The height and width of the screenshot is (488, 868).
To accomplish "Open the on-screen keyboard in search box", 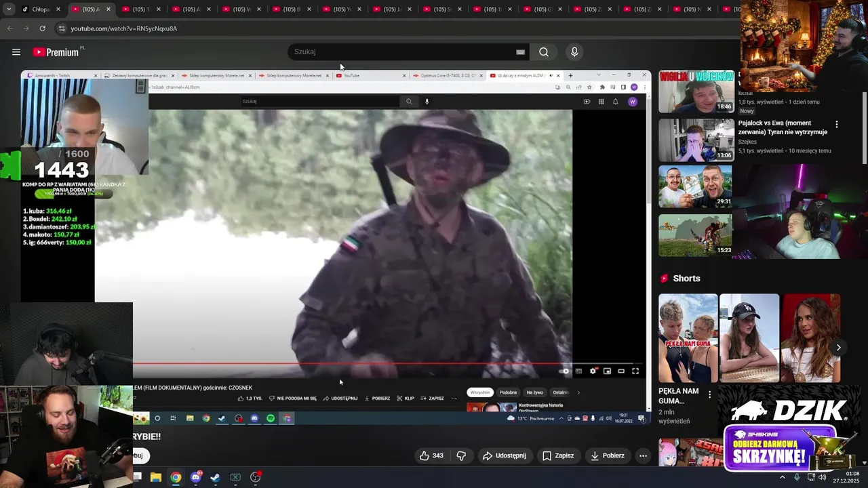I will (x=520, y=52).
